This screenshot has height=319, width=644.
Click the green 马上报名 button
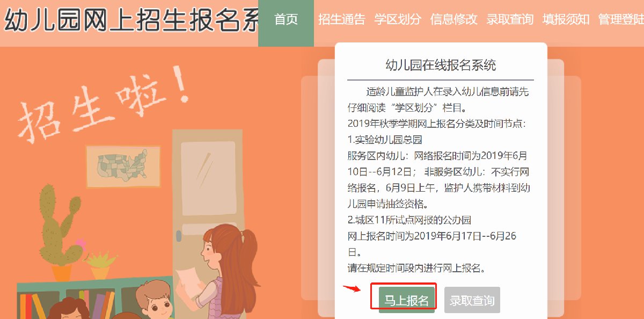[407, 300]
